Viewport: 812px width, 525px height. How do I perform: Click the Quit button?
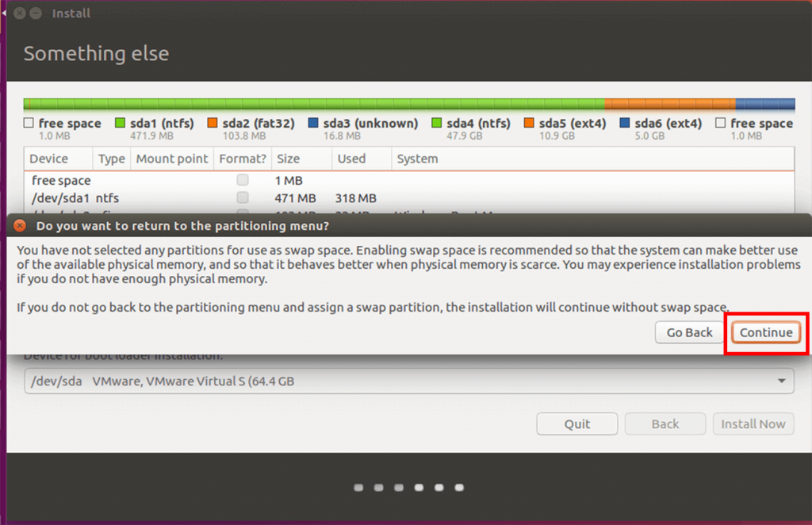pyautogui.click(x=576, y=424)
